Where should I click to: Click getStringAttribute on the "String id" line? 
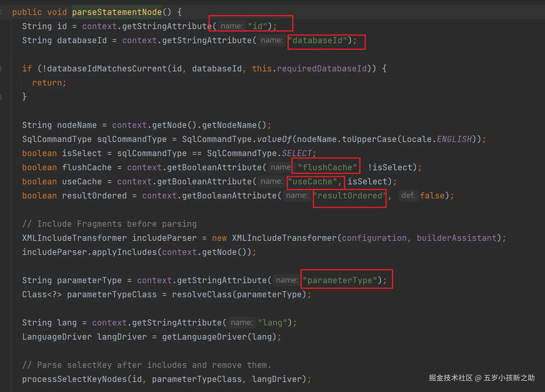pyautogui.click(x=167, y=26)
